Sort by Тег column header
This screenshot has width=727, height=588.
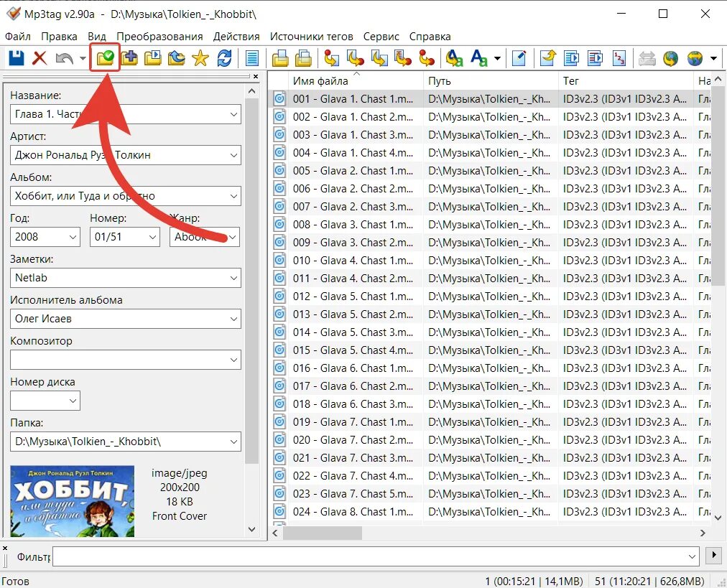click(x=626, y=80)
